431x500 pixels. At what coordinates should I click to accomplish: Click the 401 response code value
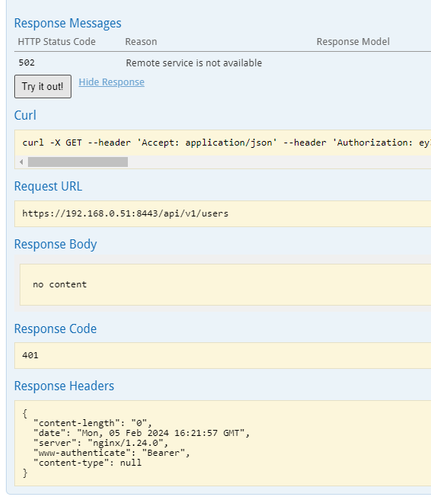(x=30, y=355)
